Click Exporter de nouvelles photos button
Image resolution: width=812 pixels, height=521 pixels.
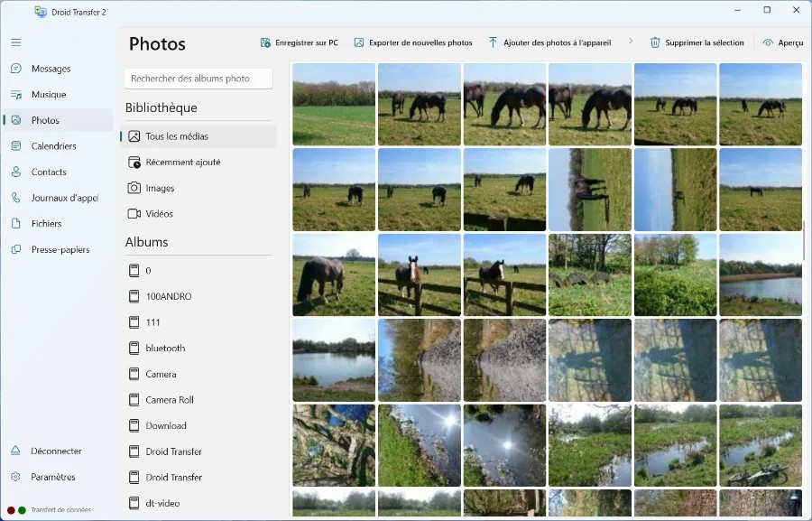click(x=413, y=42)
